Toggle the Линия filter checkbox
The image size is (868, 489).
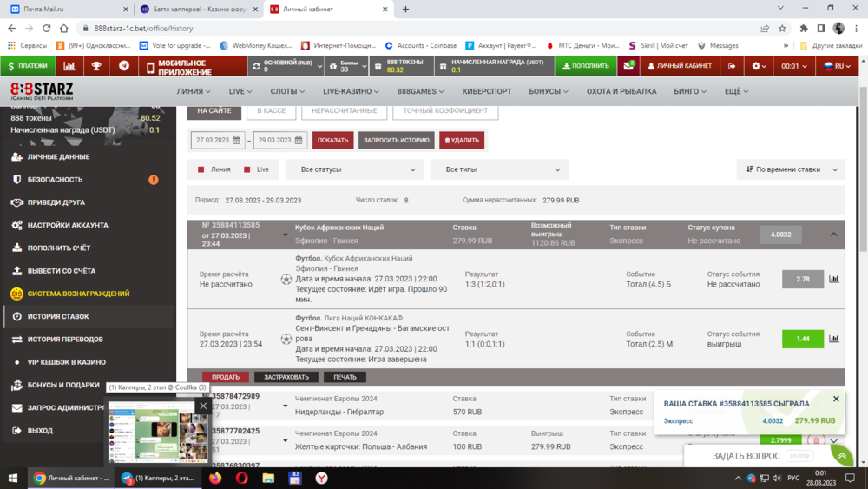(x=201, y=169)
